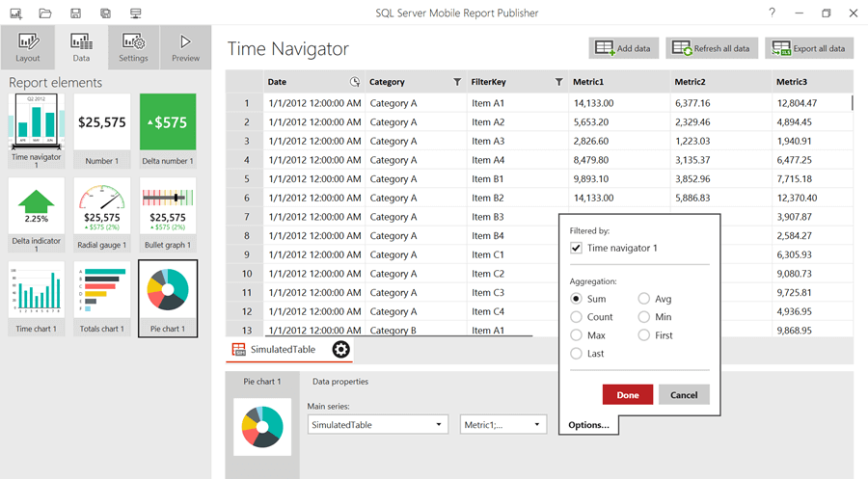
Task: Click the red Done button
Action: tap(628, 395)
